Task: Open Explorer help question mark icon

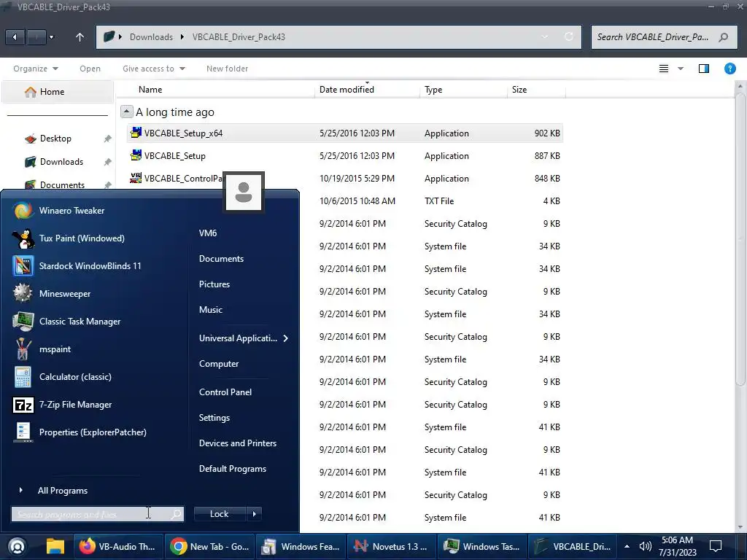Action: point(729,69)
